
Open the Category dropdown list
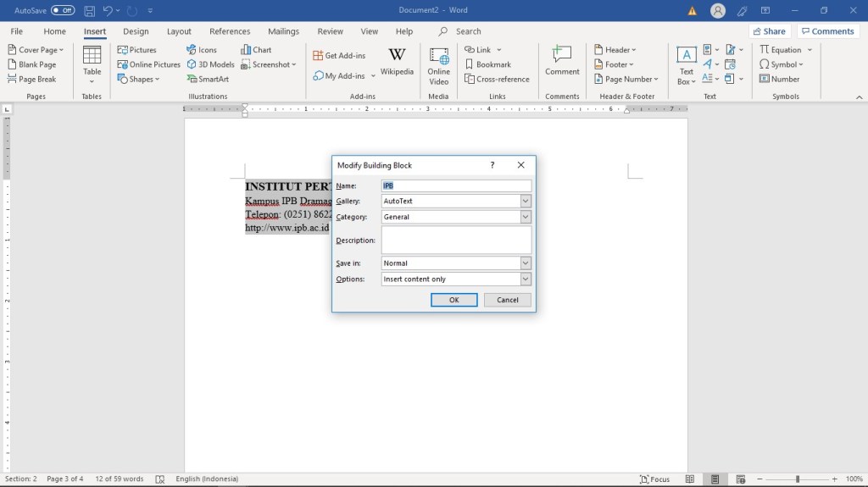pyautogui.click(x=526, y=217)
